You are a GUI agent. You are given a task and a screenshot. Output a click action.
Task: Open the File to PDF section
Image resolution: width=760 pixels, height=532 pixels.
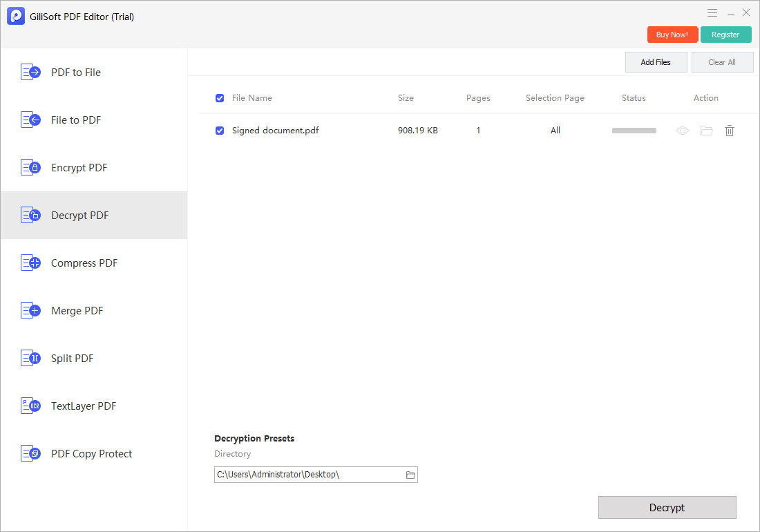click(76, 120)
